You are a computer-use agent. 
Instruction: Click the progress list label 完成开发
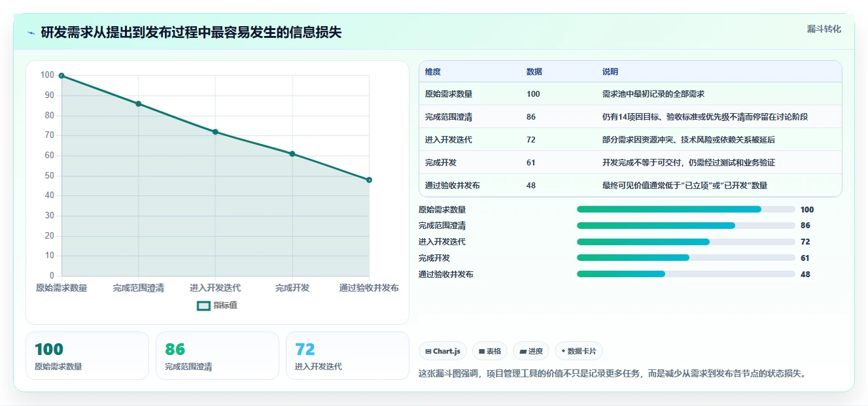(x=434, y=258)
